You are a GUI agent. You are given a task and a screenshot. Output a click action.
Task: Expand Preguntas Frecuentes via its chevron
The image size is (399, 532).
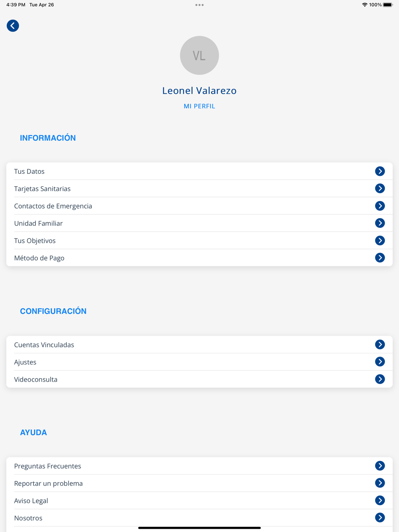tap(380, 466)
